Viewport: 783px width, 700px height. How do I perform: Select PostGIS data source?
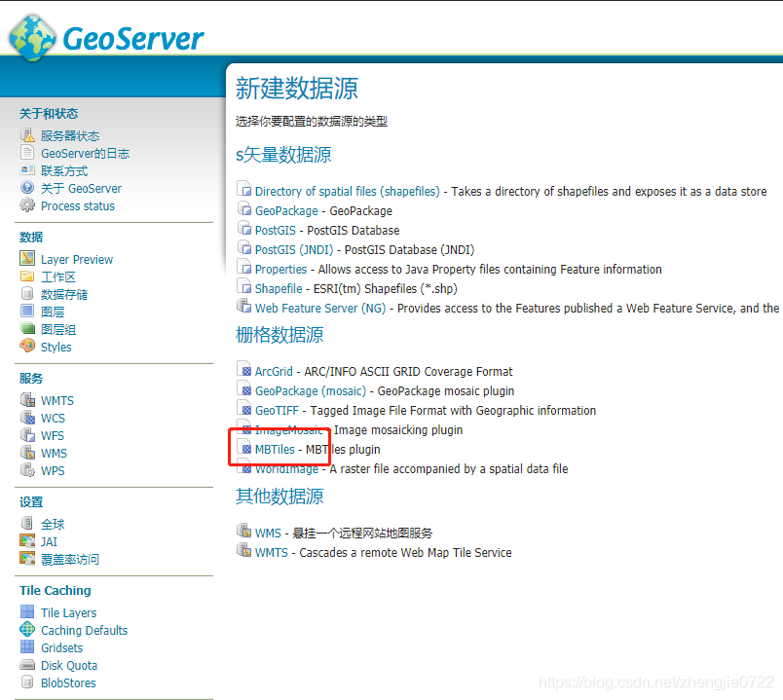(276, 230)
